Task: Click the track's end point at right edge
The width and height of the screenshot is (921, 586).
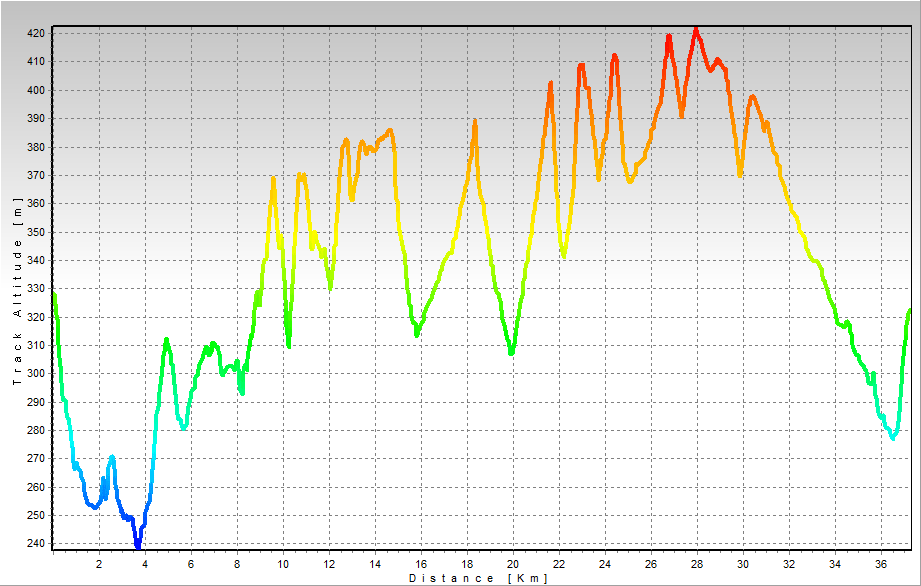Action: [909, 310]
